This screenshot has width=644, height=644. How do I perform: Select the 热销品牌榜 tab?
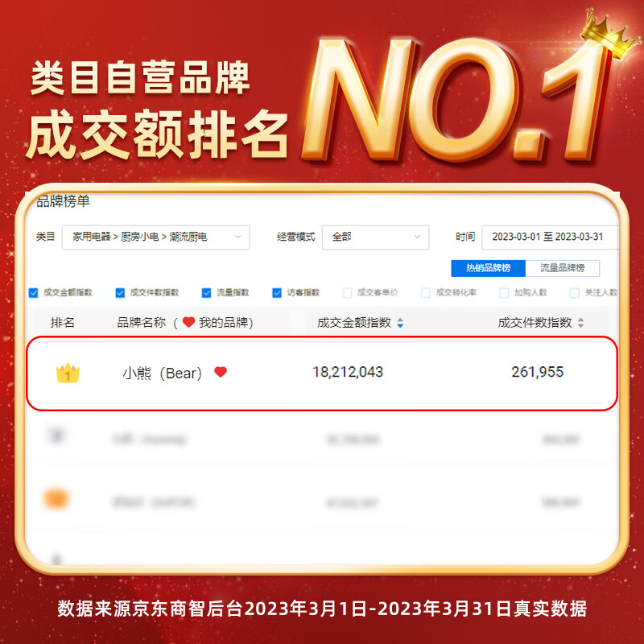489,268
